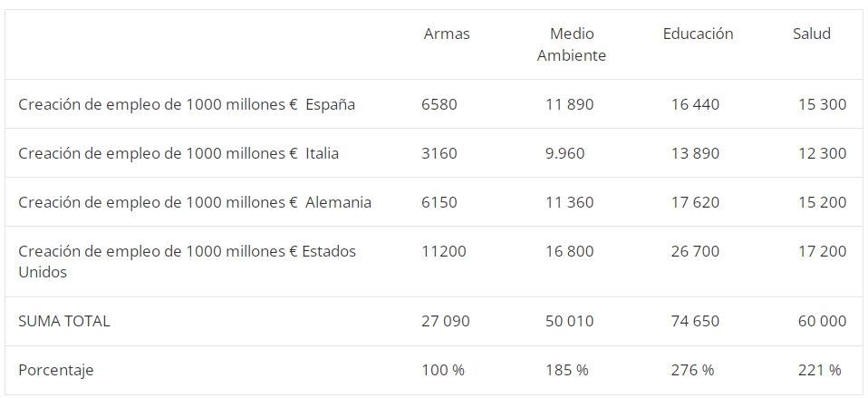This screenshot has height=398, width=868.
Task: Select the Salud column header
Action: click(811, 34)
